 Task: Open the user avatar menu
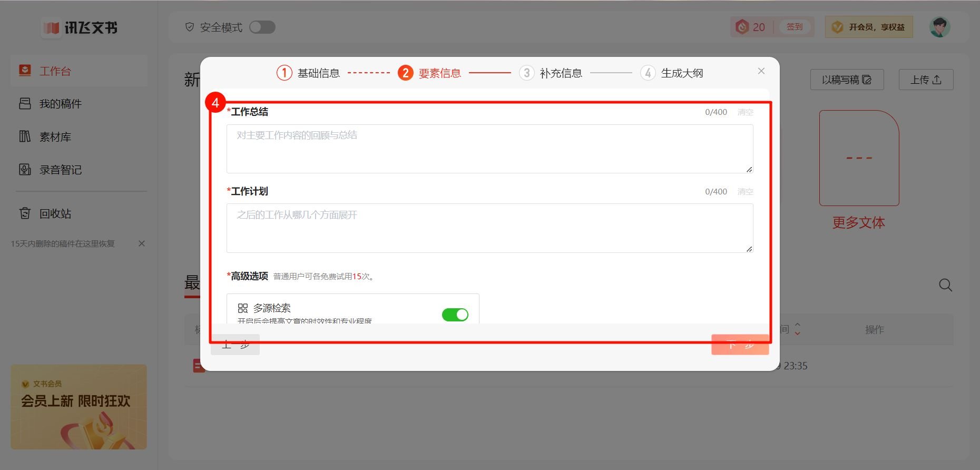point(939,27)
